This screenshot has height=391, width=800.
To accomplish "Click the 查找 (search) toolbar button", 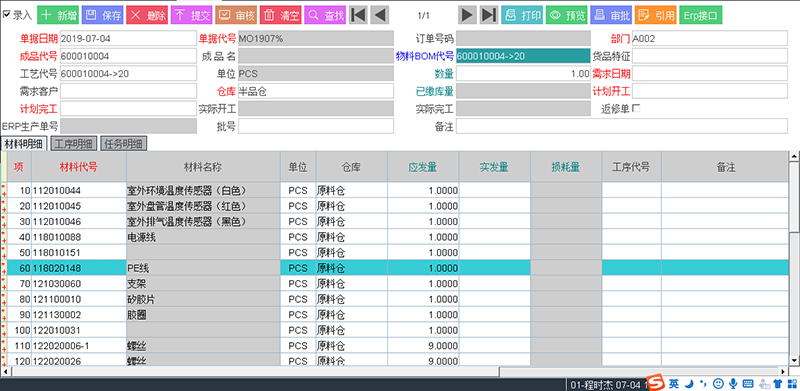I will pyautogui.click(x=326, y=15).
